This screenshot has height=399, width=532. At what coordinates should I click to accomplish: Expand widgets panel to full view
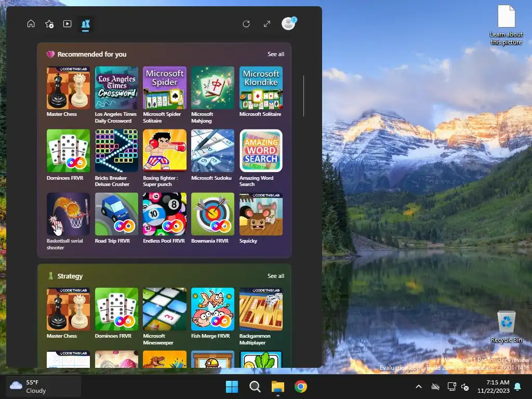267,24
